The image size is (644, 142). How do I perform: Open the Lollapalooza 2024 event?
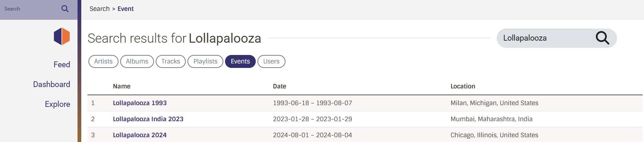coord(140,135)
